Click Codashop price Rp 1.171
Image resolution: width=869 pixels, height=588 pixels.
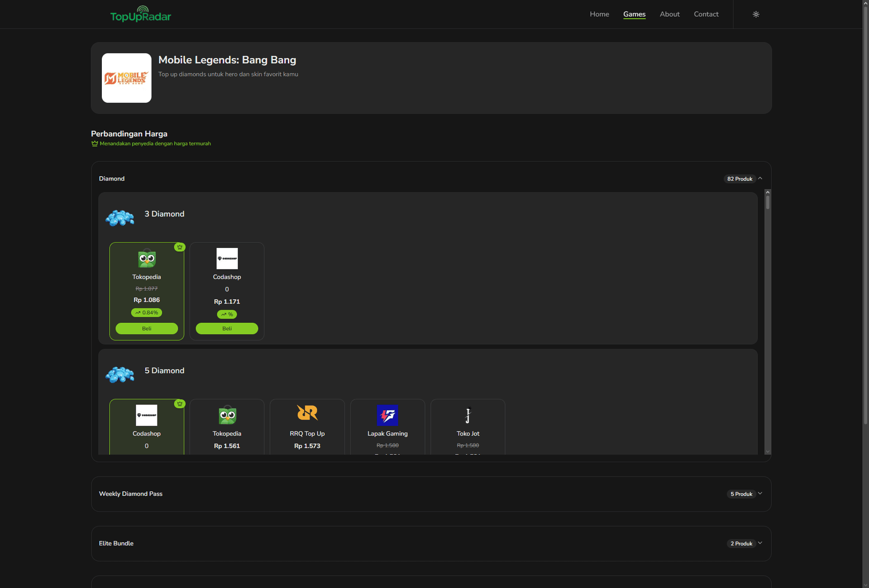pos(227,302)
